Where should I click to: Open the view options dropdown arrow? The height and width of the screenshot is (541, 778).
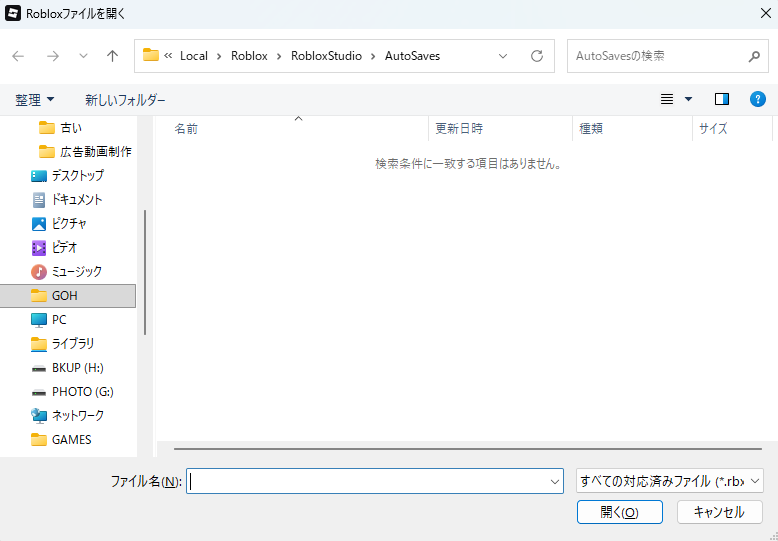coord(688,100)
